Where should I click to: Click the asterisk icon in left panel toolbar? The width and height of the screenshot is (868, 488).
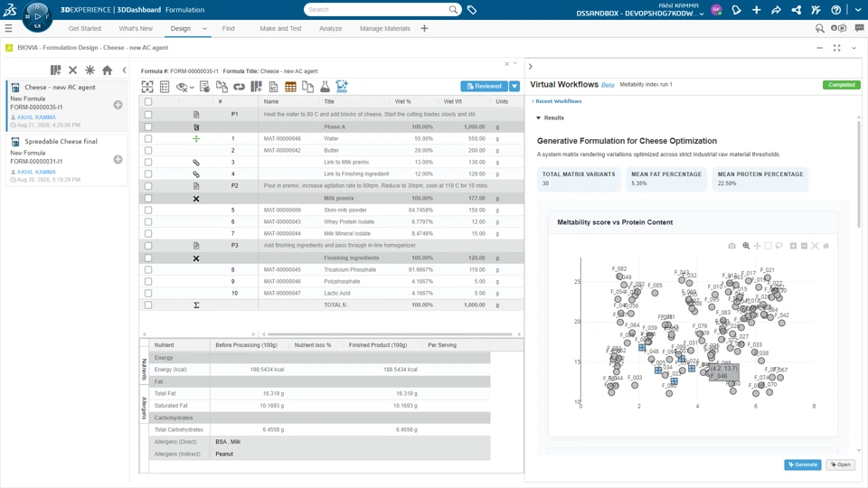click(x=90, y=70)
